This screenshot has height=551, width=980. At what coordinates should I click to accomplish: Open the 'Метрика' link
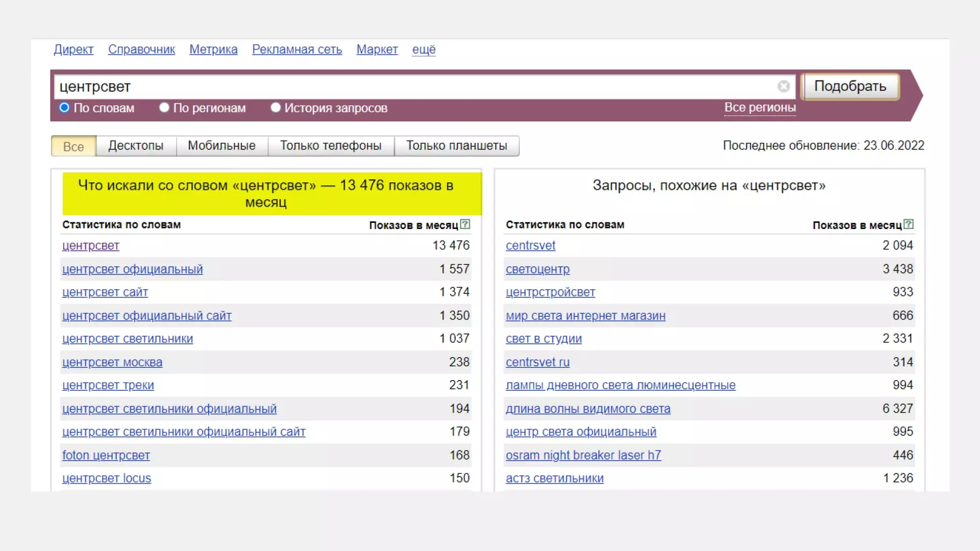pos(213,49)
